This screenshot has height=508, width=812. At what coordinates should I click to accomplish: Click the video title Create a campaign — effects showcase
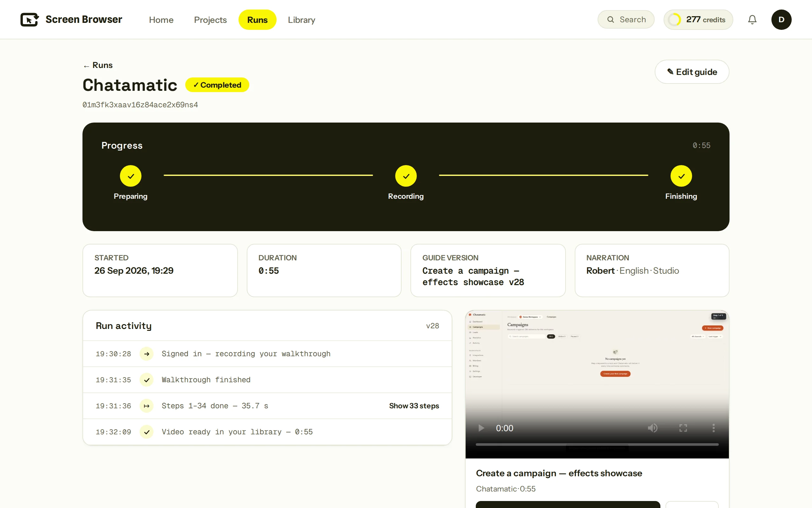559,473
